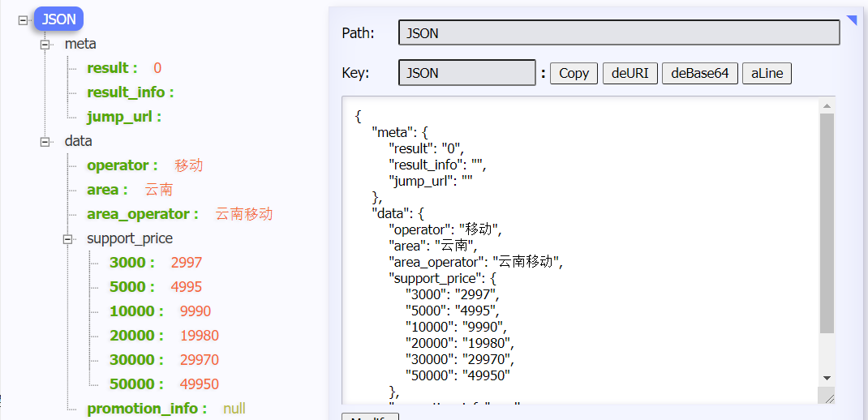868x420 pixels.
Task: Focus the Path input field
Action: pyautogui.click(x=619, y=32)
